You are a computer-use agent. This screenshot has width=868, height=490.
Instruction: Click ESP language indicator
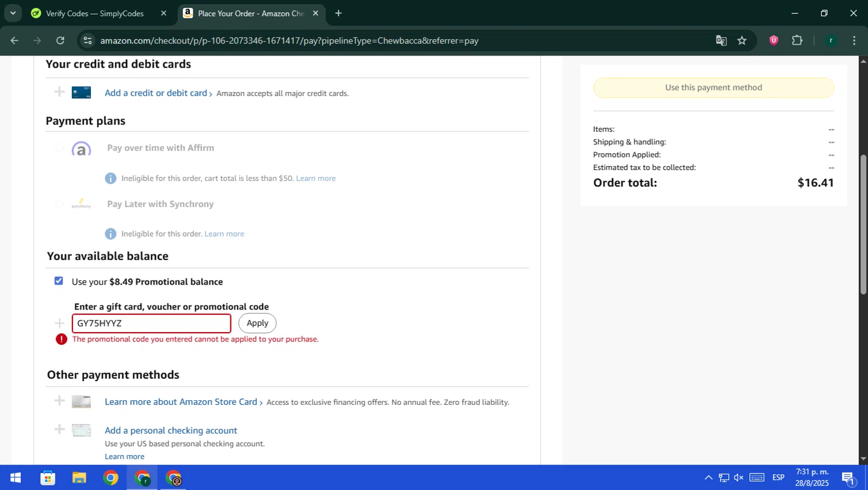778,478
